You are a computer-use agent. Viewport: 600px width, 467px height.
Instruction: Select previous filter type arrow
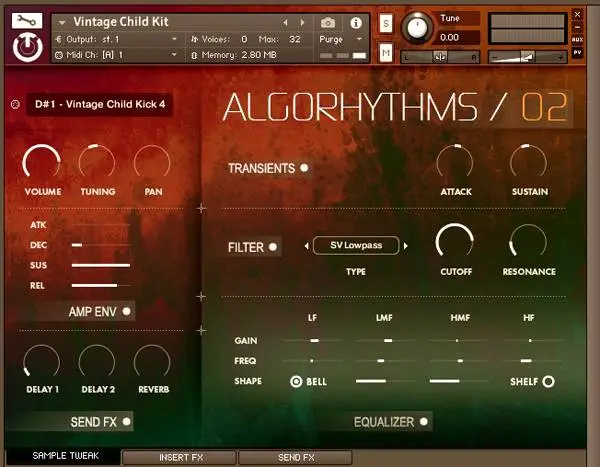pos(307,246)
